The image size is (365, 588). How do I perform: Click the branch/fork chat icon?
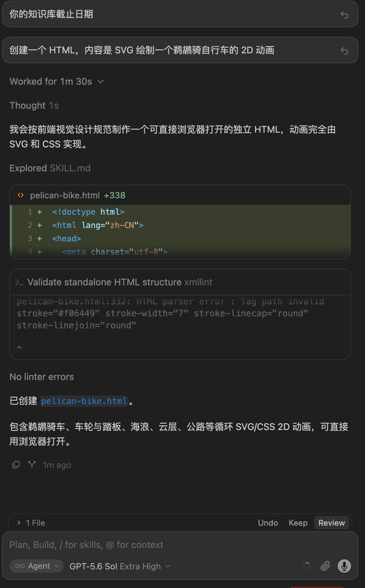32,465
